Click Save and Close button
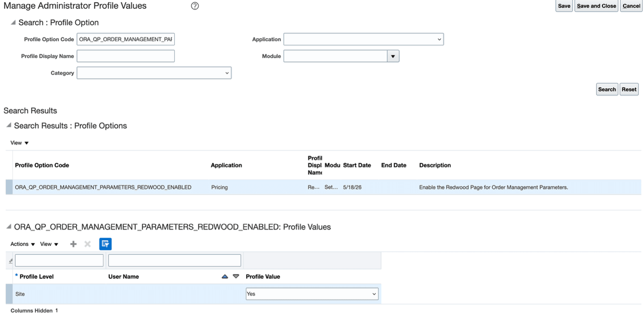The height and width of the screenshot is (318, 644). point(596,6)
